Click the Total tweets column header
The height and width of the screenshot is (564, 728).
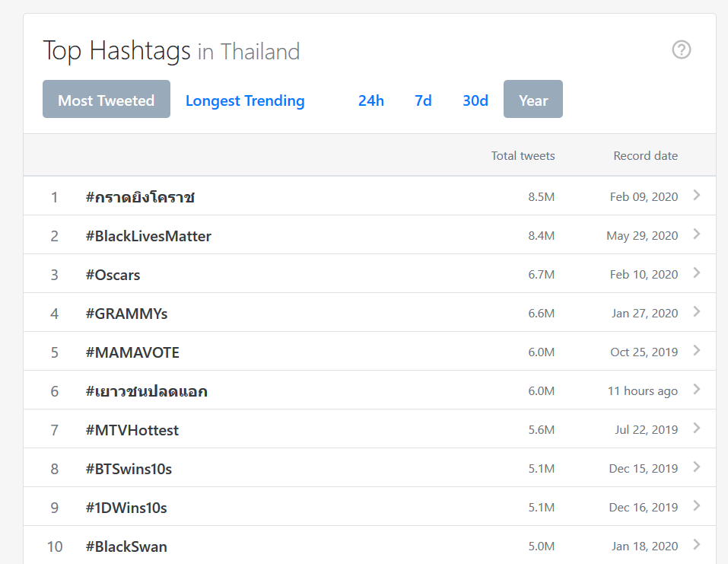(523, 155)
